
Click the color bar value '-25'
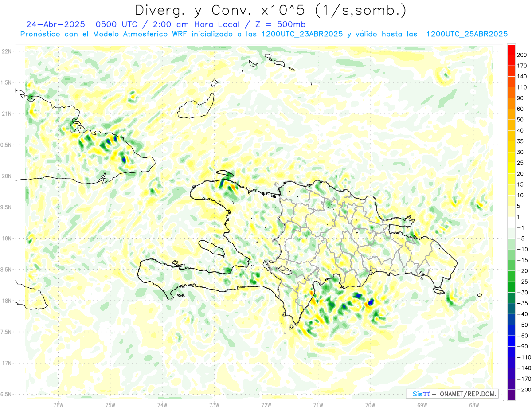coord(523,282)
